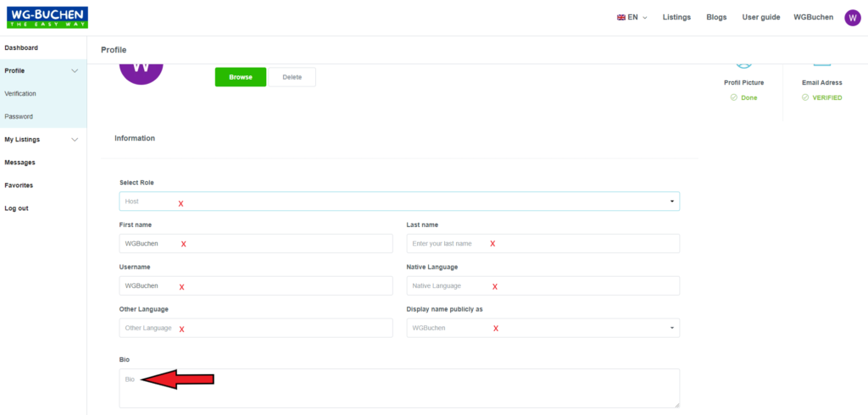Click the Profil Picture status icon
Viewport: 868px width, 415px height.
point(744,66)
